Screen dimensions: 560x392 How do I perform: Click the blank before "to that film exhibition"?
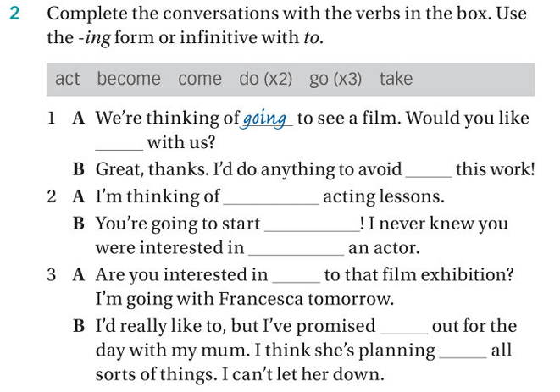(x=296, y=276)
